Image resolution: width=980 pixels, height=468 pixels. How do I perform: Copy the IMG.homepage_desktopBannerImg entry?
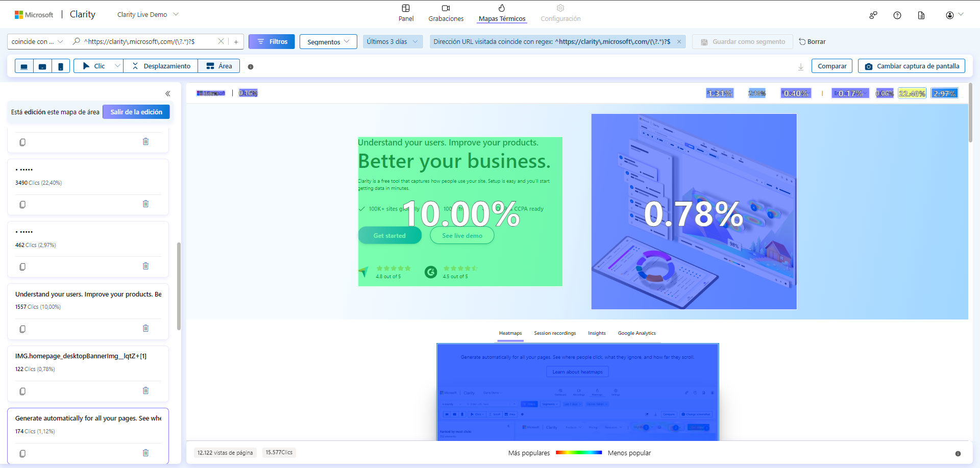tap(22, 391)
